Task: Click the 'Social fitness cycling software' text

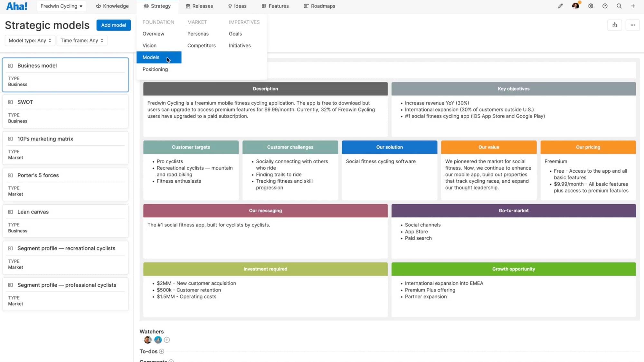Action: click(x=381, y=162)
